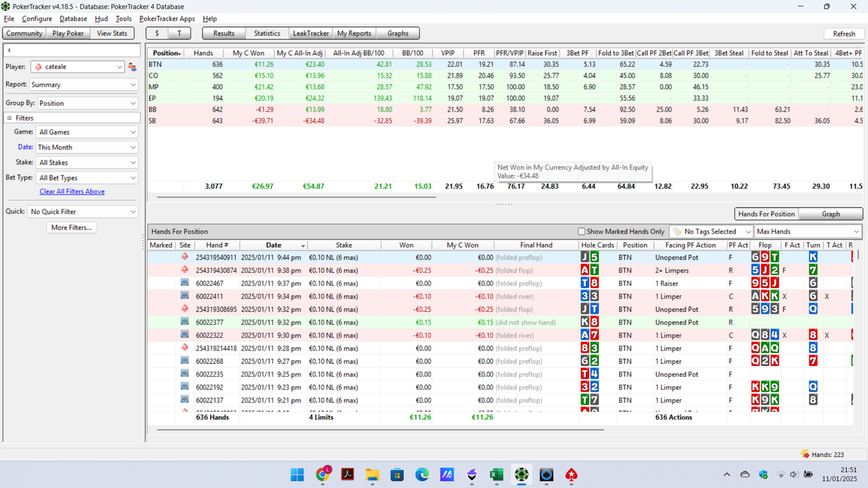Open Google Chrome from taskbar
The width and height of the screenshot is (868, 488).
coord(323,475)
